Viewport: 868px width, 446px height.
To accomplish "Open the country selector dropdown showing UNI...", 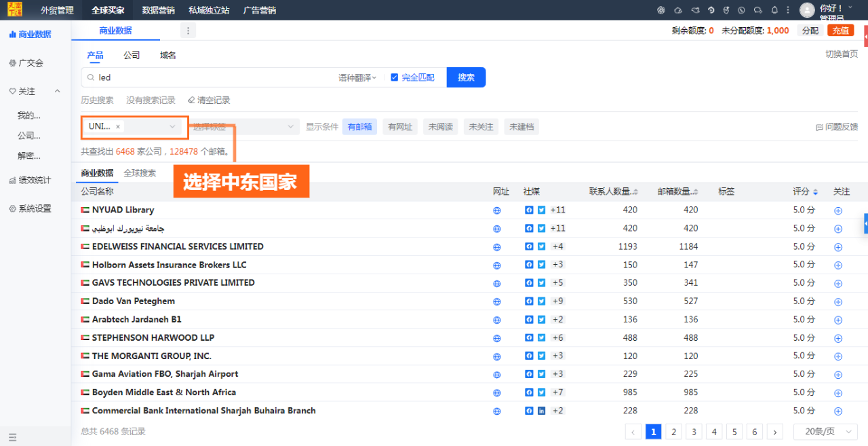I will click(134, 127).
